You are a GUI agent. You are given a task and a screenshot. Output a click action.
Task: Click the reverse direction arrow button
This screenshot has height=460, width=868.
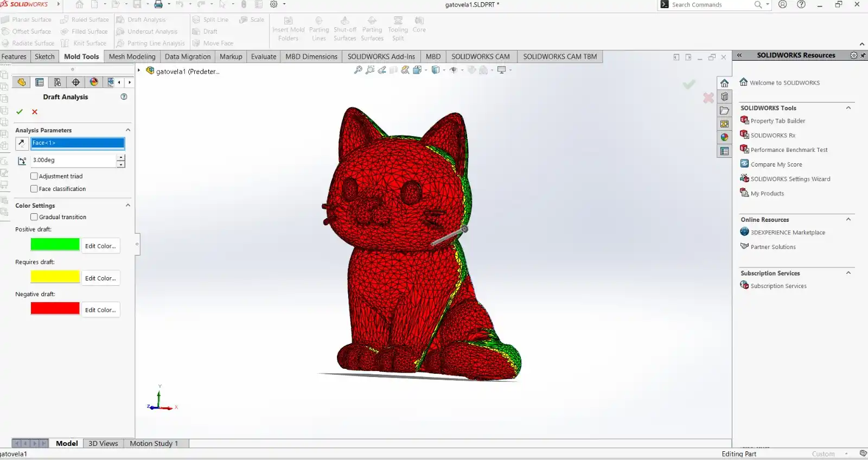[x=22, y=143]
